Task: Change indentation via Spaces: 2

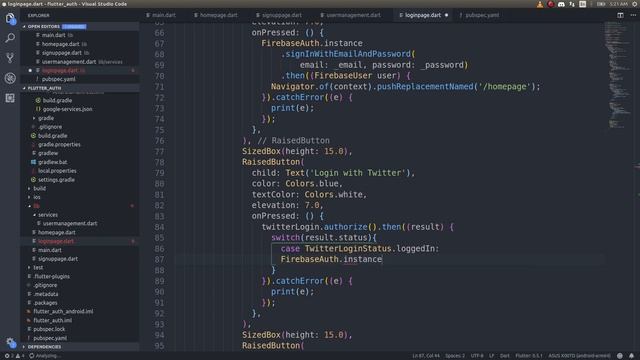Action: 455,356
